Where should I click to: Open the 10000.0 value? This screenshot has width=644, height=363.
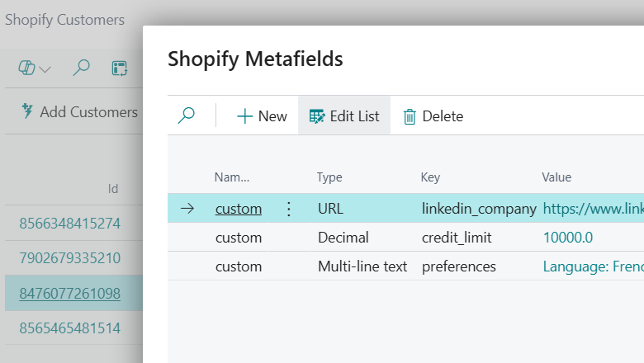(x=568, y=238)
